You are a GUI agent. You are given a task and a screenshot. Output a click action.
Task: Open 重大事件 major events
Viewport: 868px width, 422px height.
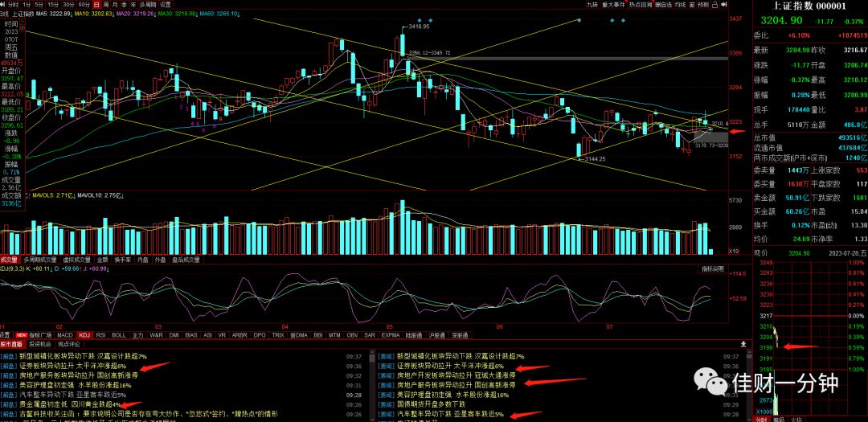pyautogui.click(x=614, y=5)
